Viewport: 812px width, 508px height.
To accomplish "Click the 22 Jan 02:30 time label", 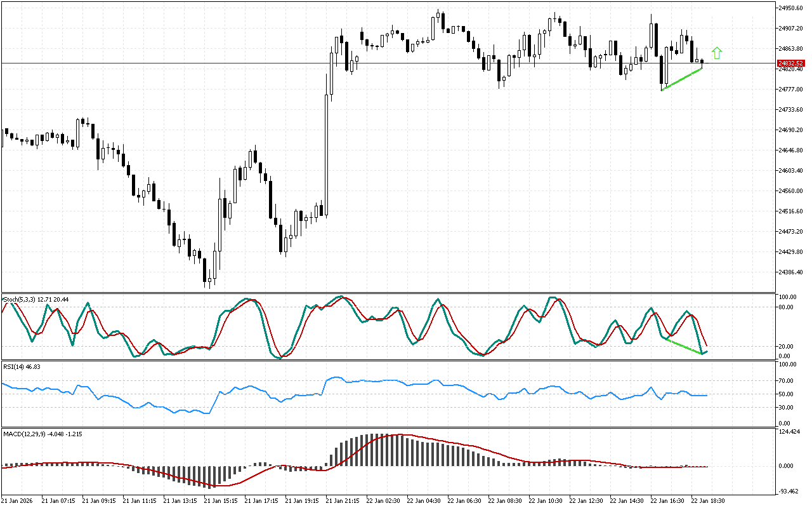I will [x=383, y=501].
